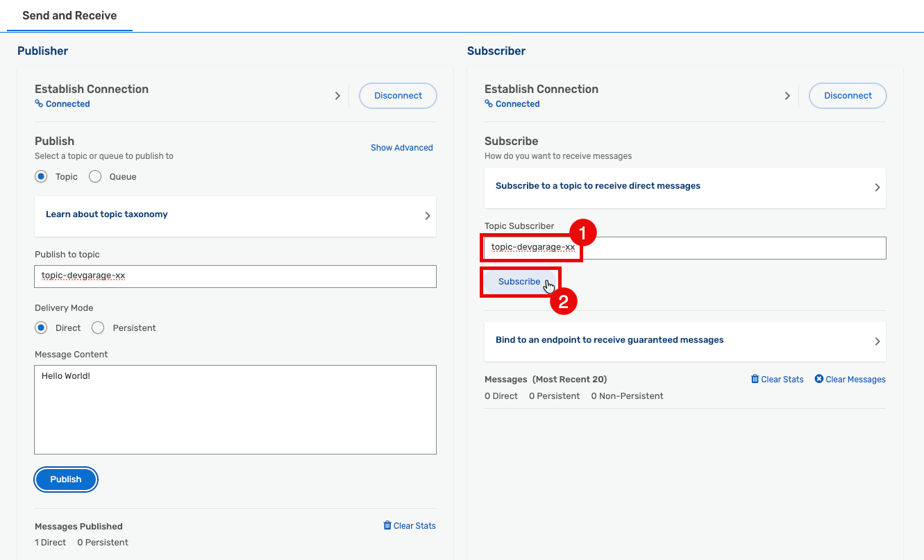Open the Show Advanced link
Image resolution: width=924 pixels, height=560 pixels.
pyautogui.click(x=402, y=148)
